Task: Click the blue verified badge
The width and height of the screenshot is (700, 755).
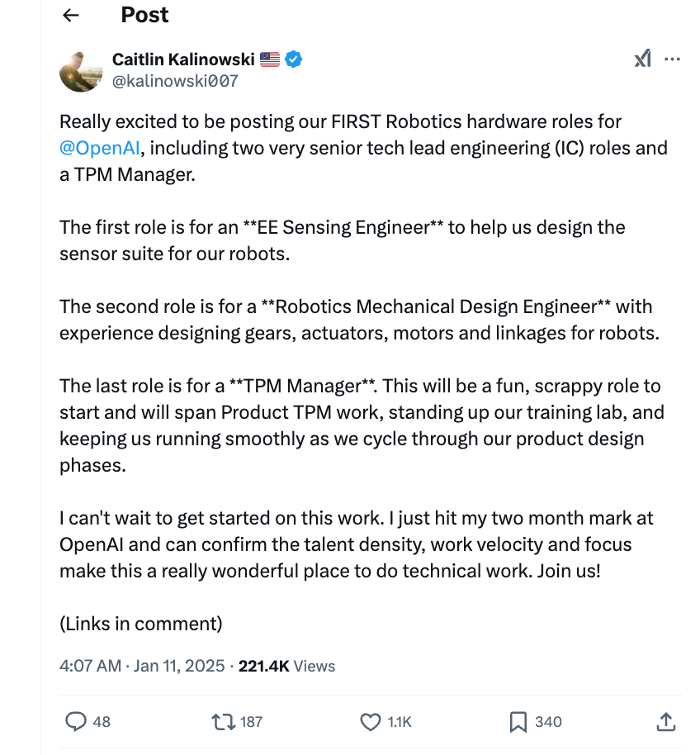Action: click(294, 59)
